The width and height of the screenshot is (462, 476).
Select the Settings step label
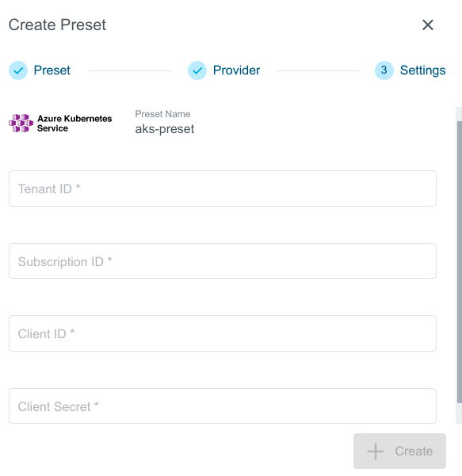tap(422, 70)
